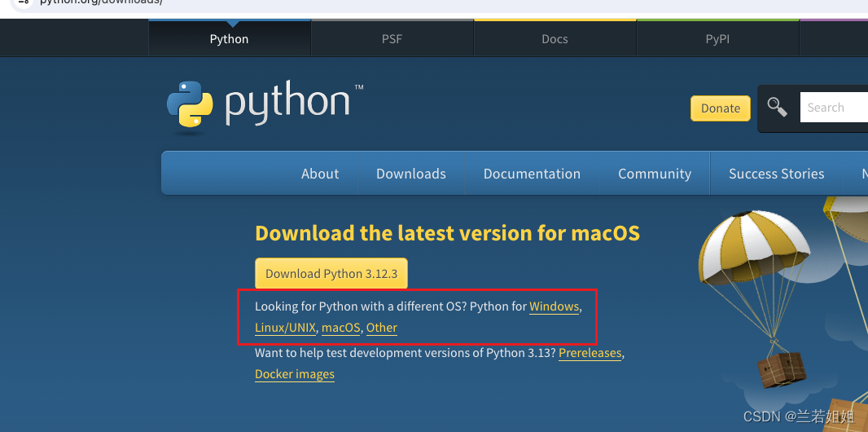Open the Linux/UNIX download link
Screen dimensions: 868x432
pos(285,328)
